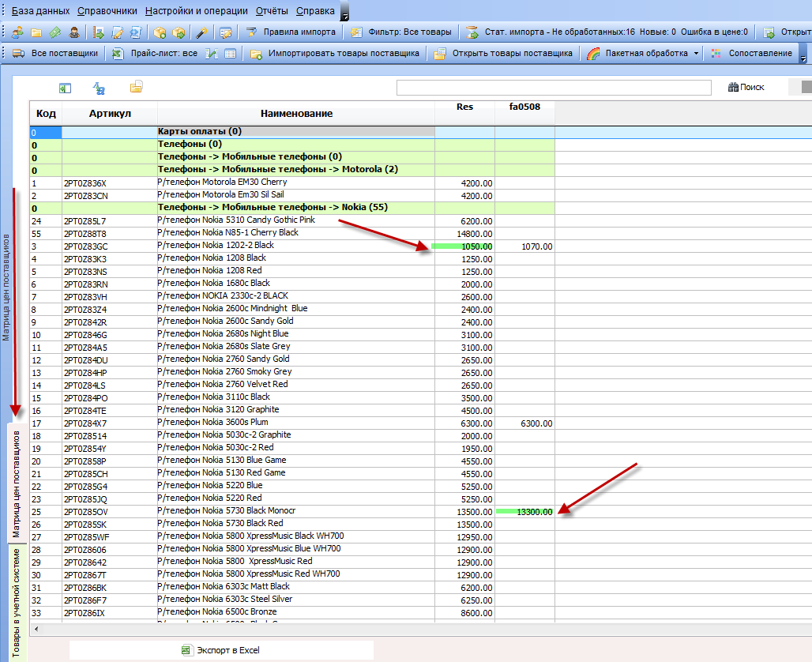Click article '2PT0Z86IX'
The image size is (812, 662).
click(x=85, y=613)
